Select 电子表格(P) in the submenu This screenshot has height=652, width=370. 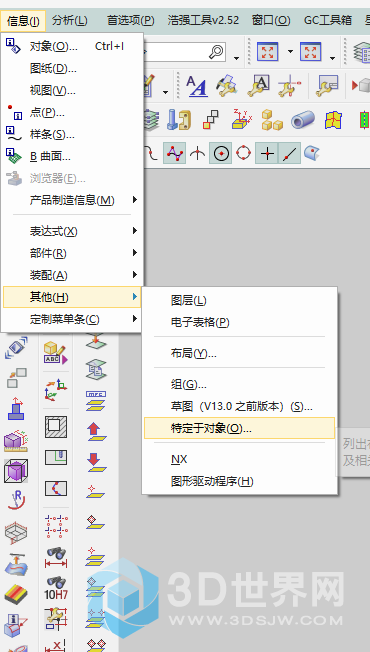pyautogui.click(x=239, y=322)
